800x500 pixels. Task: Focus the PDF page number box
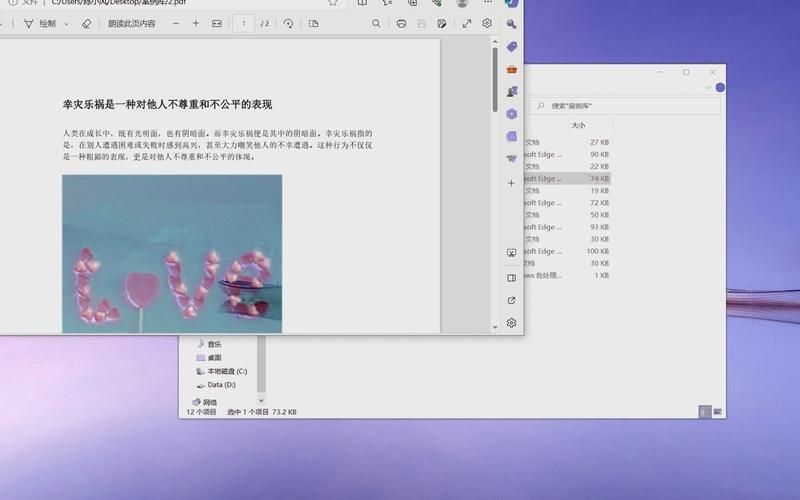click(x=243, y=23)
